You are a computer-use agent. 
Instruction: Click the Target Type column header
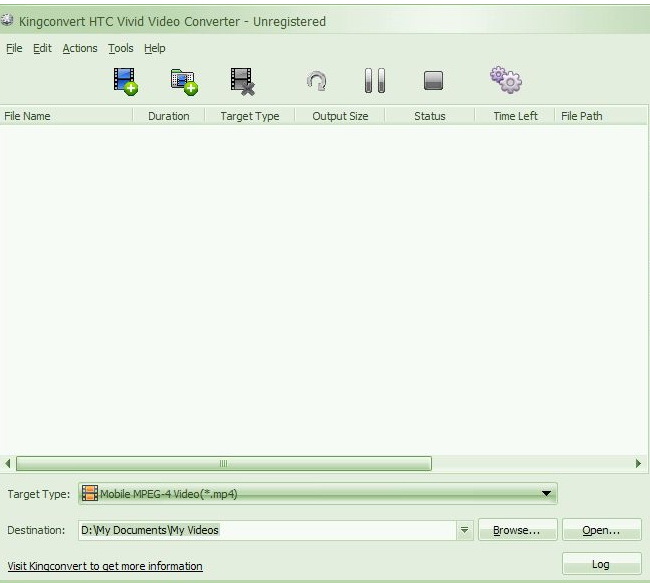pos(250,116)
